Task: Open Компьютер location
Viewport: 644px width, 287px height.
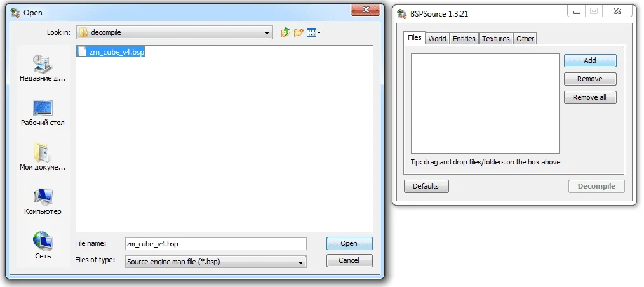Action: (43, 201)
